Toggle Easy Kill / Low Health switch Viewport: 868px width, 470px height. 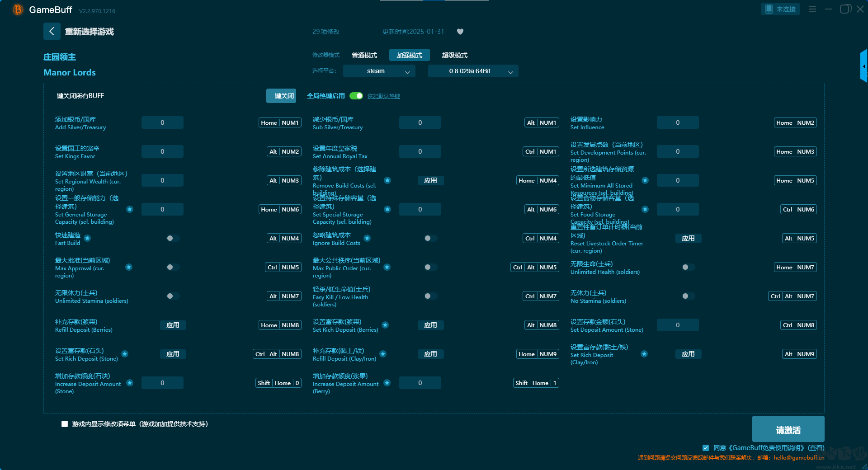tap(430, 296)
